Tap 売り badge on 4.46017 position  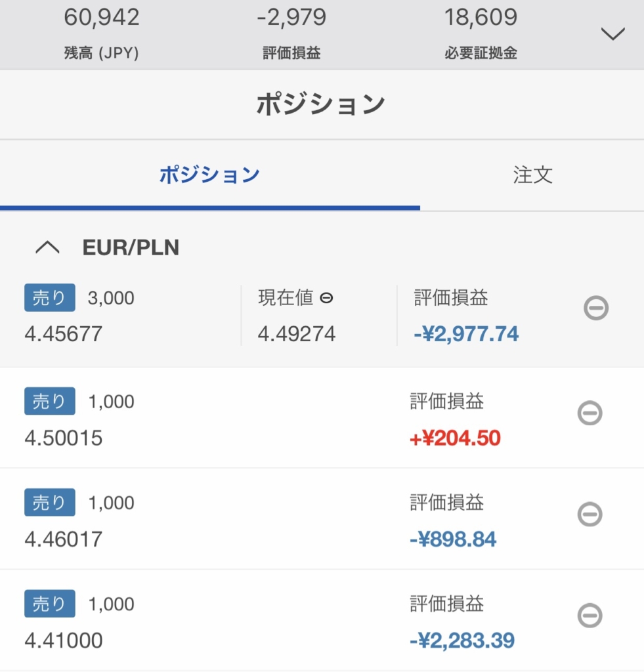point(50,502)
